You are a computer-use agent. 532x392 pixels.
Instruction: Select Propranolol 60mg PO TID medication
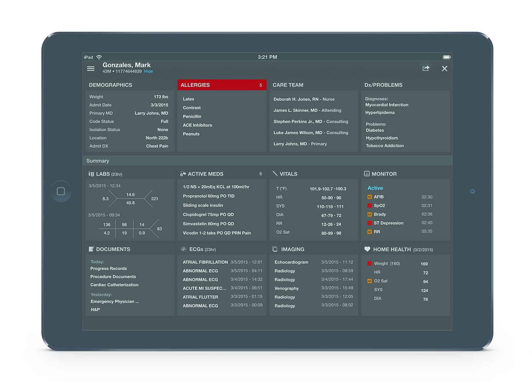tap(208, 196)
